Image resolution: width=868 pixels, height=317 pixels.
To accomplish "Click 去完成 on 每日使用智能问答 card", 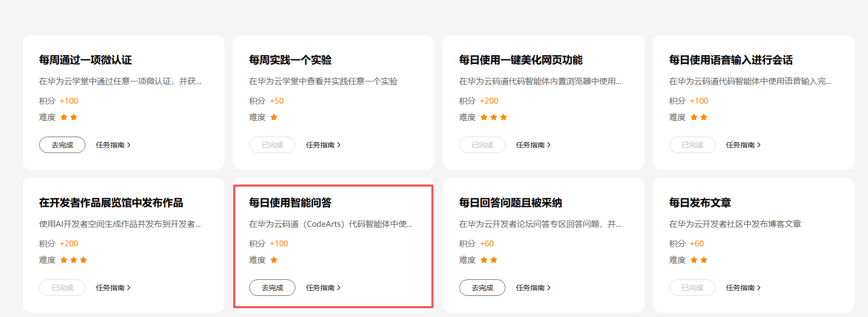I will pyautogui.click(x=272, y=288).
